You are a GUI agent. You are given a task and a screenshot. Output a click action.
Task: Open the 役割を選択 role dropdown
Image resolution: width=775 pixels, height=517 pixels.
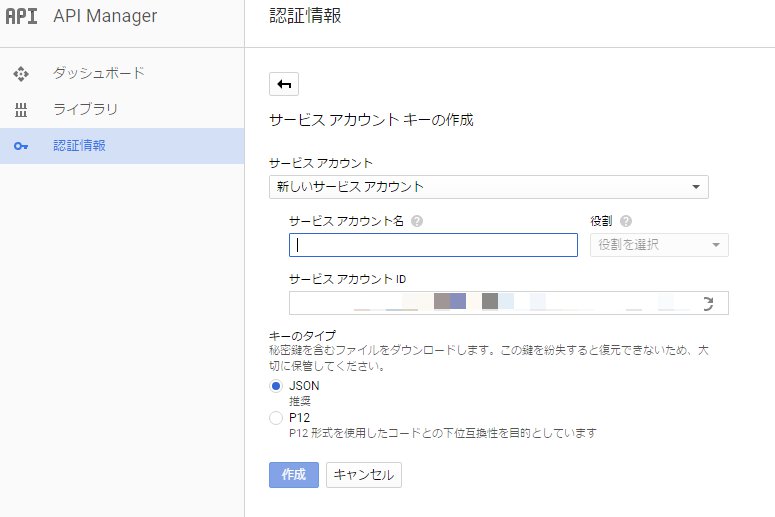click(659, 245)
